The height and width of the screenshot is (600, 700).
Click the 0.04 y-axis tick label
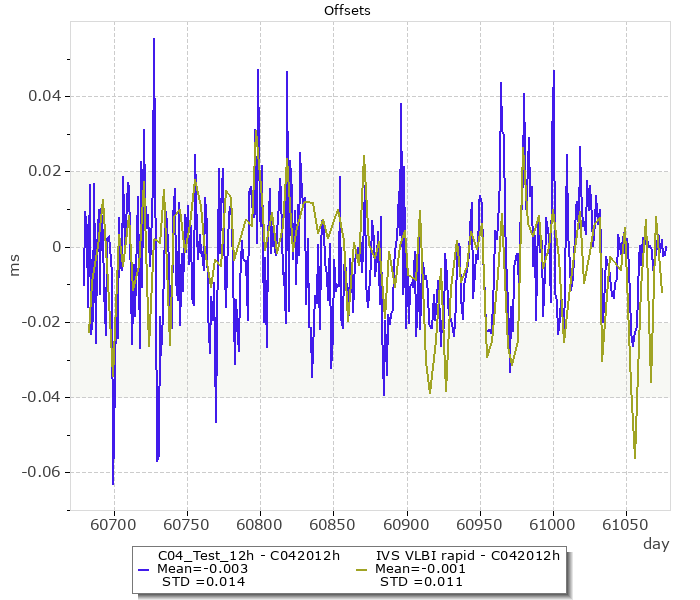45,96
